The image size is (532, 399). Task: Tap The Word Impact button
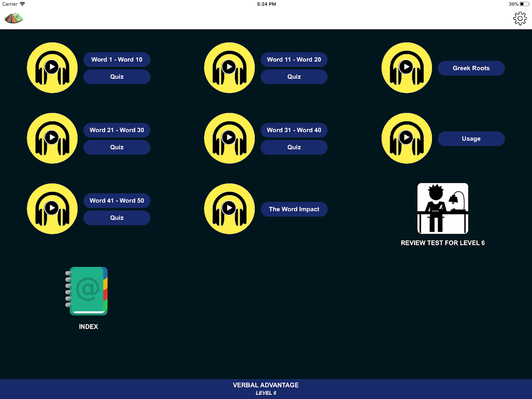coord(294,209)
